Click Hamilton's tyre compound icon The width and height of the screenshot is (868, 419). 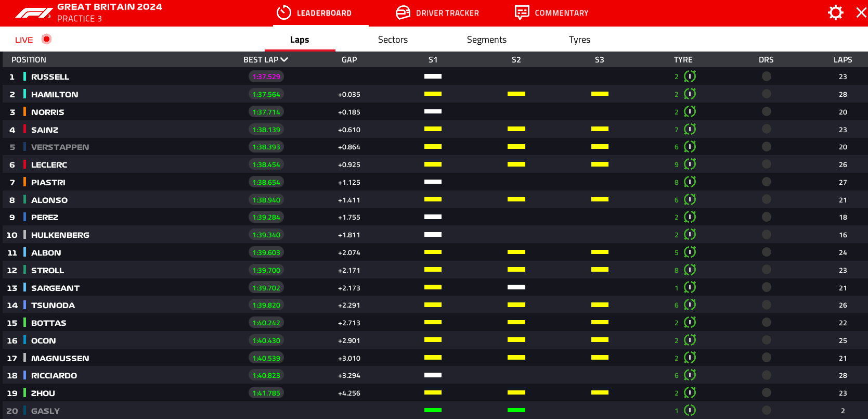pyautogui.click(x=690, y=94)
